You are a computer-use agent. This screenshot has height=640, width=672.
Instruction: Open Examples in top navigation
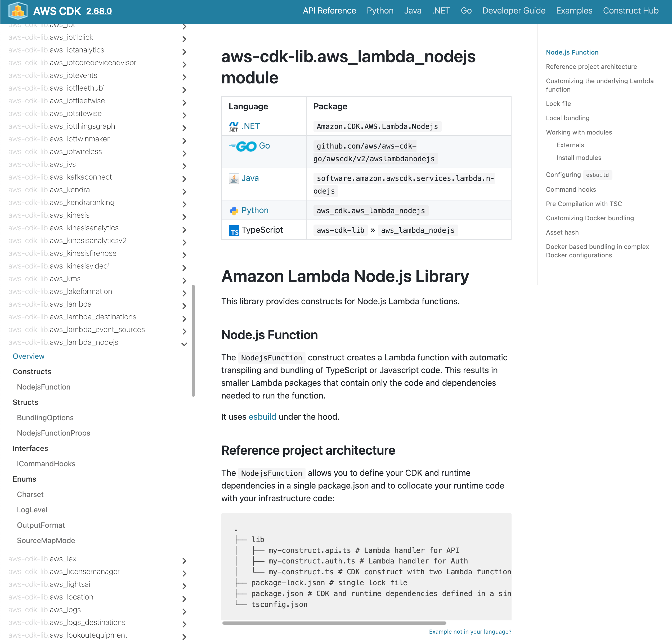(x=574, y=11)
